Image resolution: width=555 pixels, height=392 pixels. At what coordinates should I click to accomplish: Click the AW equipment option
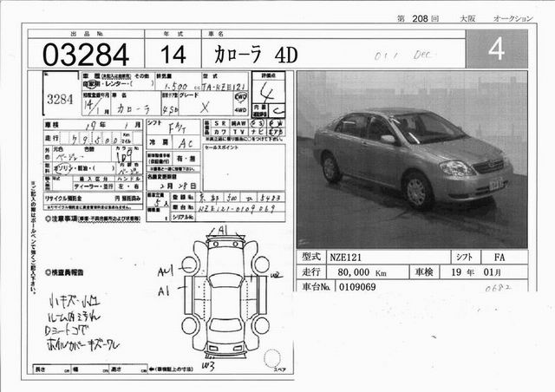pos(238,123)
